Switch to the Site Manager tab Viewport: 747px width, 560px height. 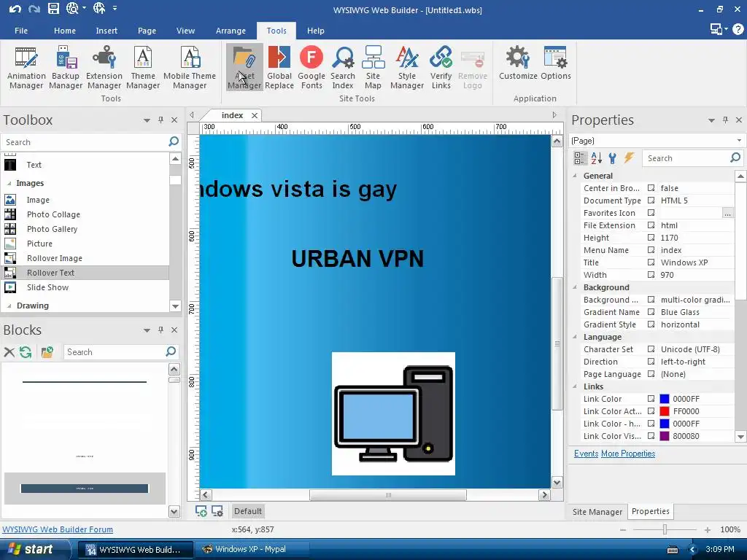597,511
